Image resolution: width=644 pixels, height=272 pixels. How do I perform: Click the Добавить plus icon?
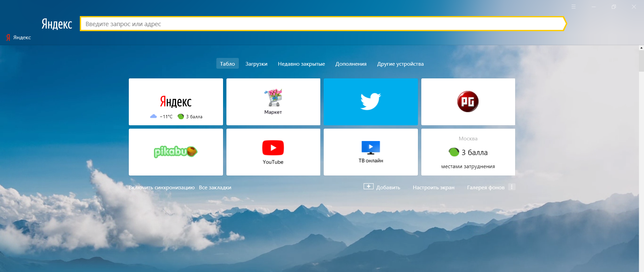click(368, 186)
